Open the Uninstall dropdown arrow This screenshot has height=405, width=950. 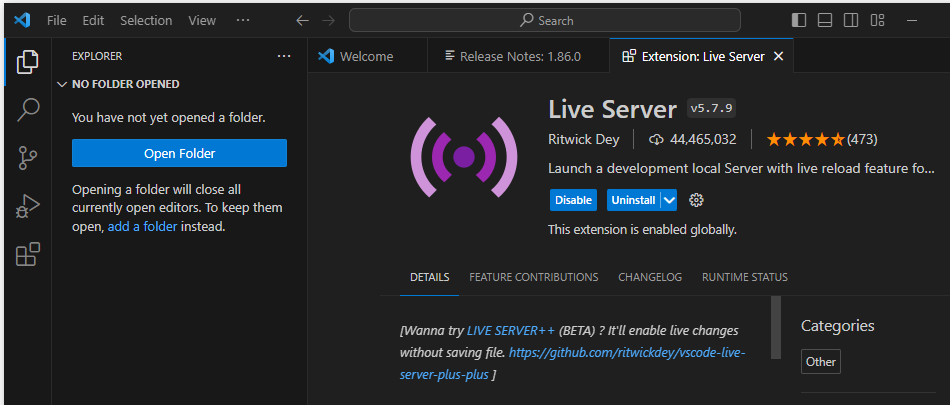(x=668, y=200)
